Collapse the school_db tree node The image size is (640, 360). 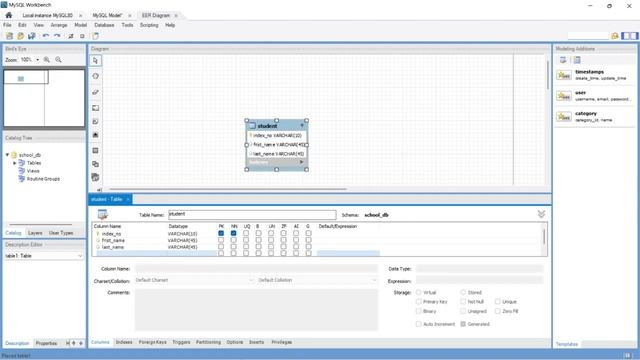7,155
